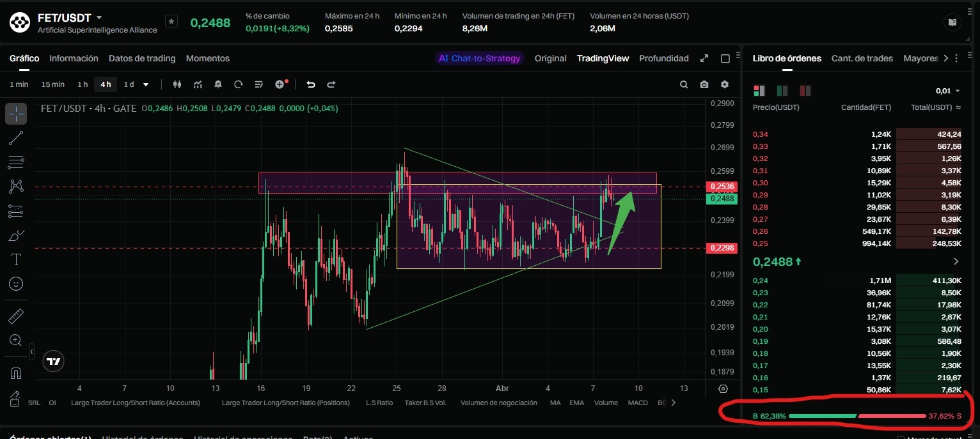Screen dimensions: 980x439
Task: Open AI Chat-to-Strategy
Action: click(480, 58)
